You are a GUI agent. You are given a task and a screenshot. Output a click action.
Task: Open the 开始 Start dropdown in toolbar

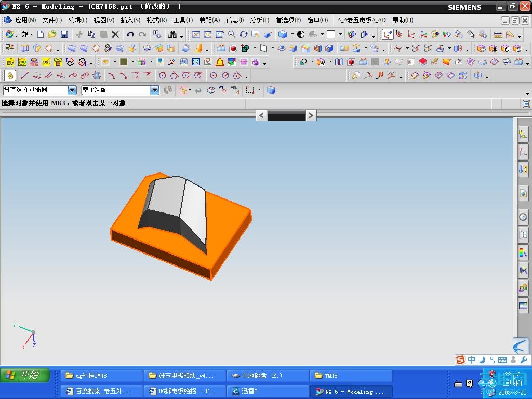pos(19,34)
